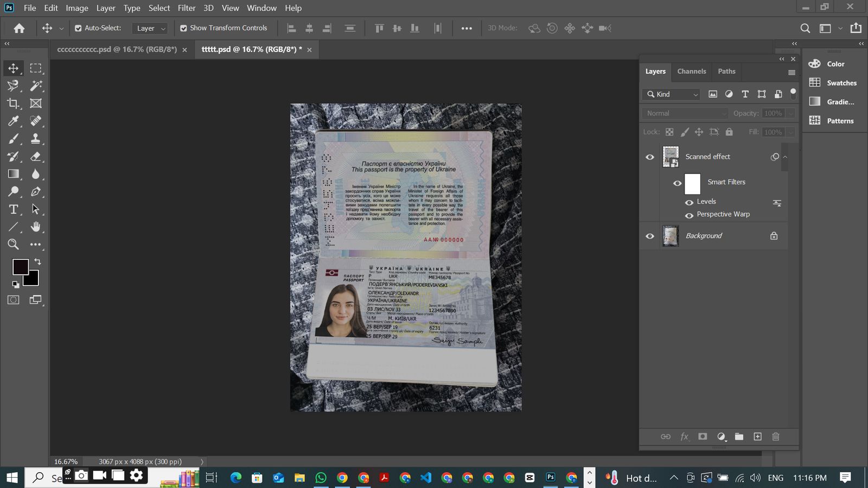
Task: Switch to the Paths tab
Action: (727, 72)
